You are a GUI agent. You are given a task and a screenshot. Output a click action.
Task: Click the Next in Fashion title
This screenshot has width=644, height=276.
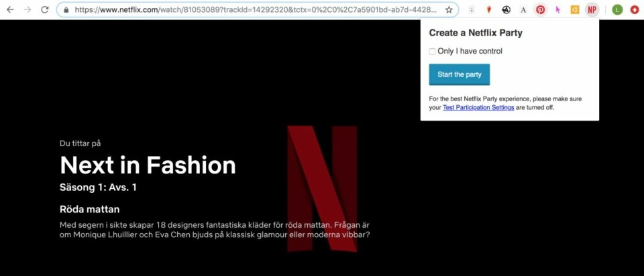(x=148, y=165)
